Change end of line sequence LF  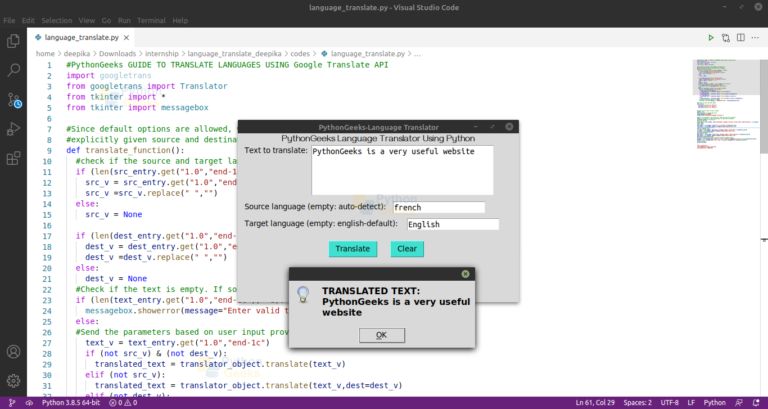click(691, 403)
